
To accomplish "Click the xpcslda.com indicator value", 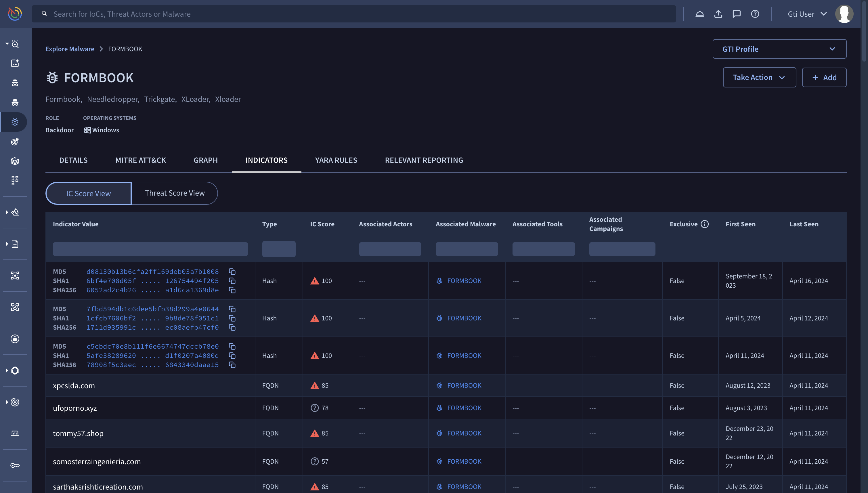I will (74, 385).
